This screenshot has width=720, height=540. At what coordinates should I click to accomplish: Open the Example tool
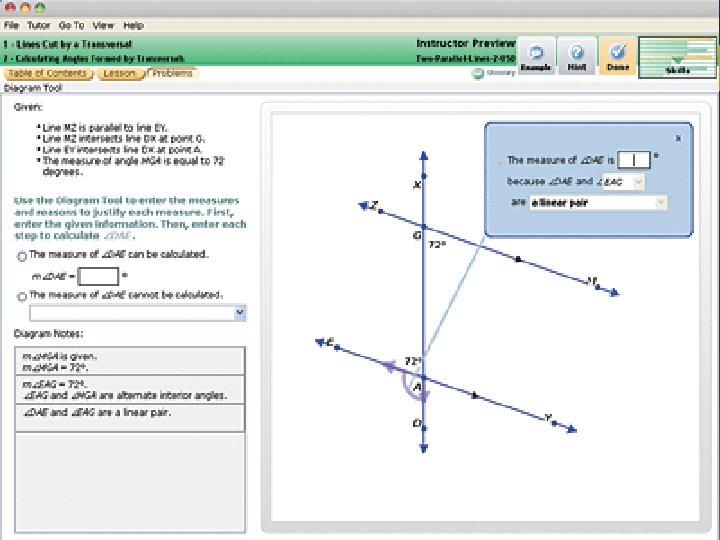[536, 56]
